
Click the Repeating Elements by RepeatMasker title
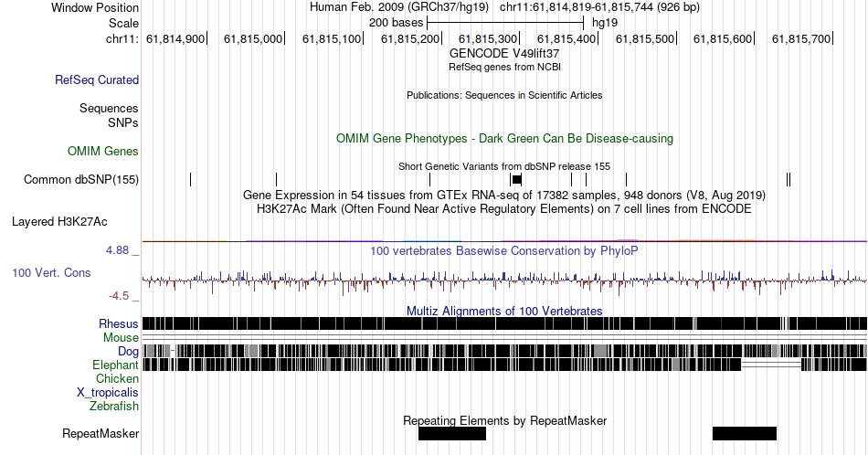point(504,420)
